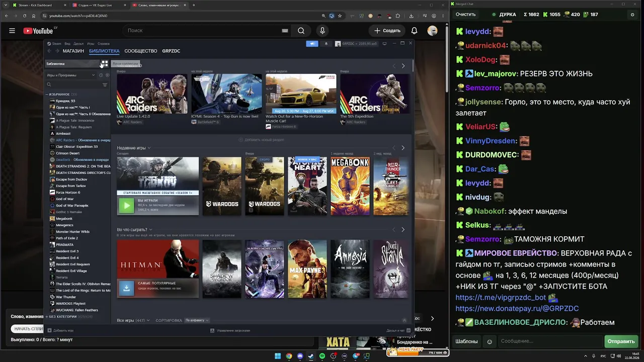644x362 pixels.
Task: Open the Steam menu in Steam client
Action: point(56,44)
